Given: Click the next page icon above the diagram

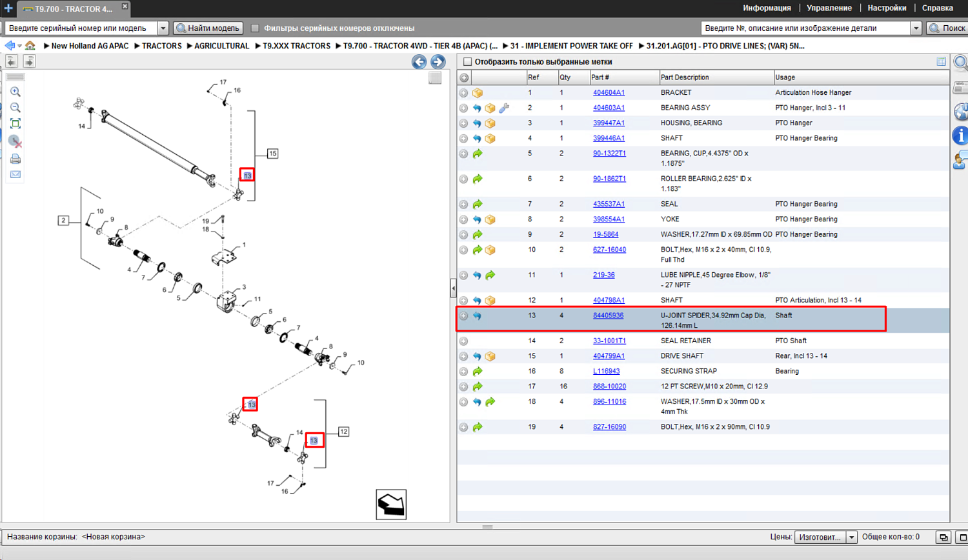Looking at the screenshot, I should (29, 61).
